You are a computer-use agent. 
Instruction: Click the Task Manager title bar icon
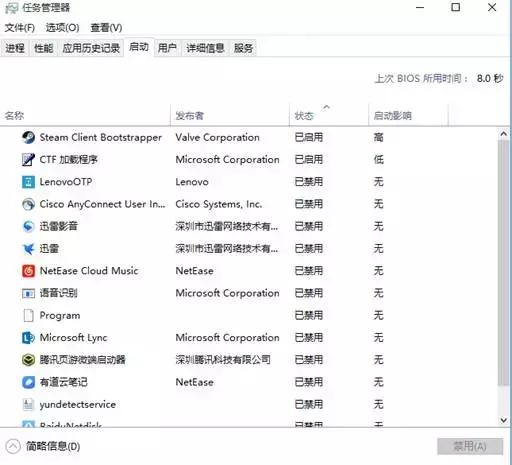coord(12,8)
